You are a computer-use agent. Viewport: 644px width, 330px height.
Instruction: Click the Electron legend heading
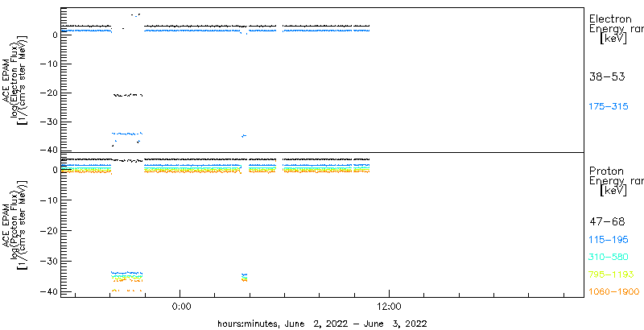click(610, 19)
